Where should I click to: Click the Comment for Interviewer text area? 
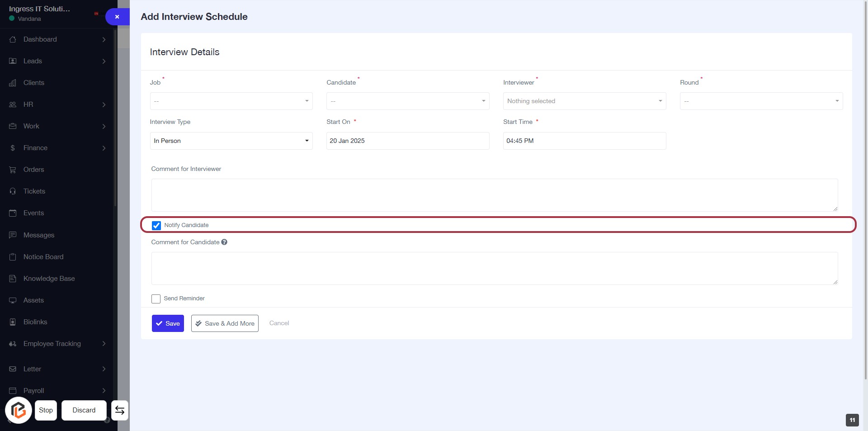point(494,195)
